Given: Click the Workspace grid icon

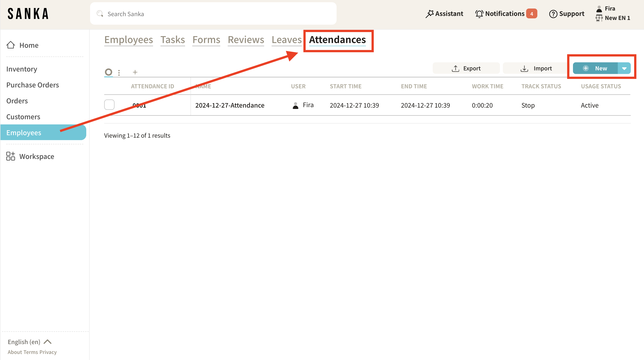Looking at the screenshot, I should coord(11,156).
